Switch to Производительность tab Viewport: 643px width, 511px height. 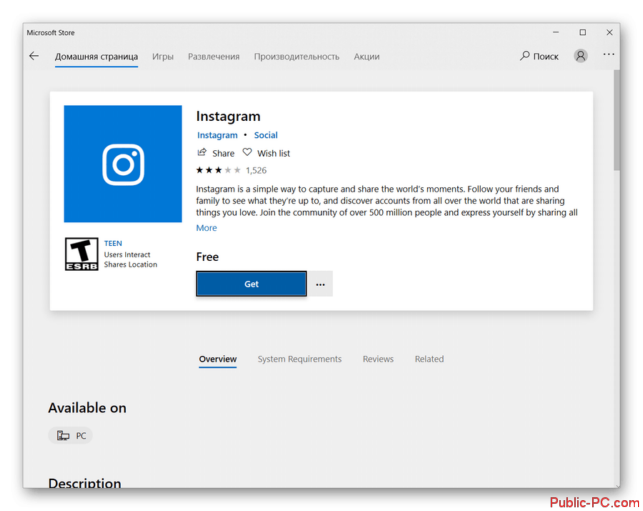tap(296, 57)
